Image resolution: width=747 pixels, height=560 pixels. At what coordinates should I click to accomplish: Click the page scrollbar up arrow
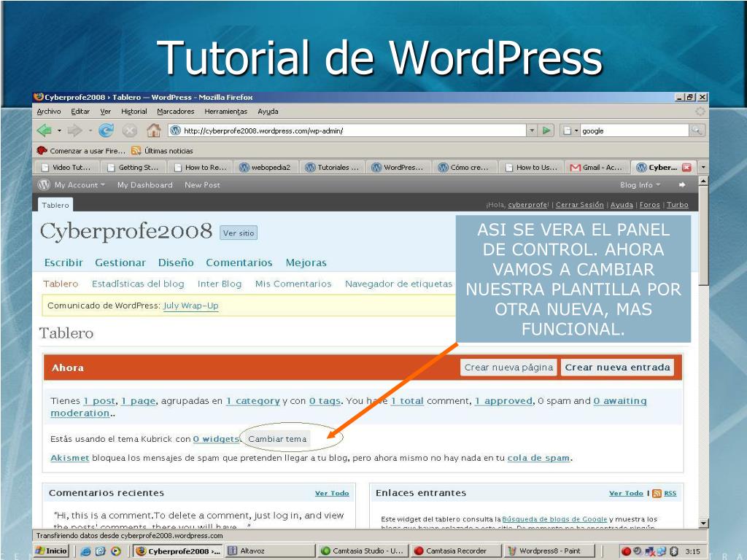(703, 181)
